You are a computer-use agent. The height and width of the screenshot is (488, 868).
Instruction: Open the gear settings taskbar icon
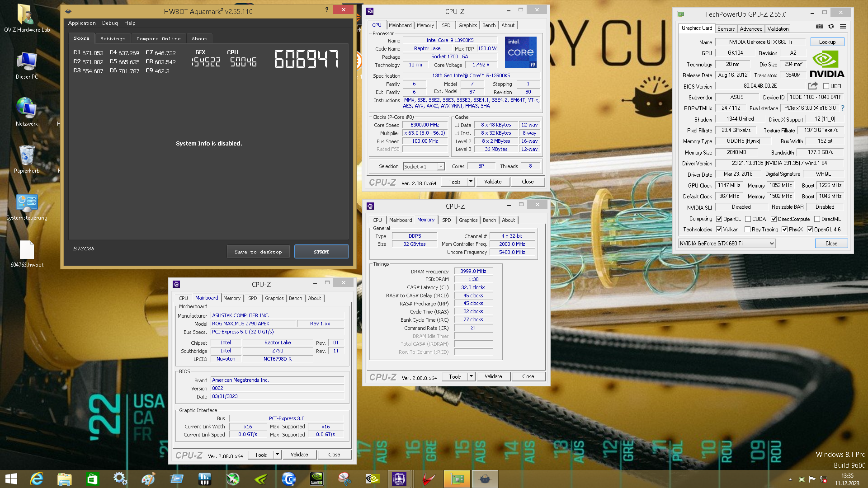[120, 479]
